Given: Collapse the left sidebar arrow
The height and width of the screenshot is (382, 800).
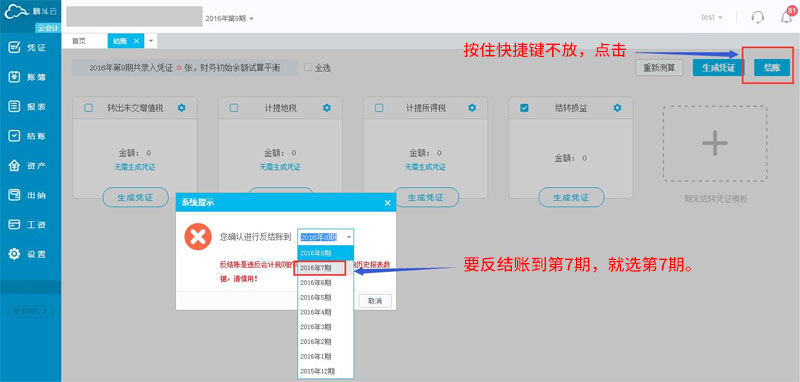Looking at the screenshot, I should tap(30, 287).
